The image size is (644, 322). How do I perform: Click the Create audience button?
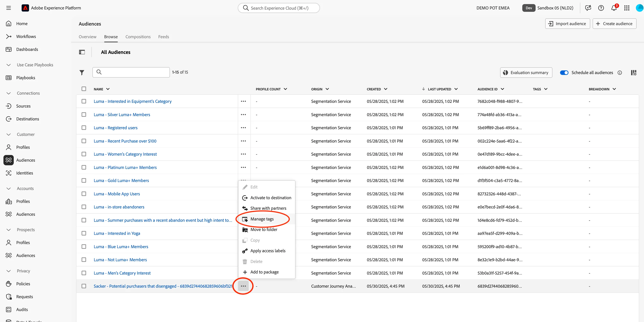point(614,24)
